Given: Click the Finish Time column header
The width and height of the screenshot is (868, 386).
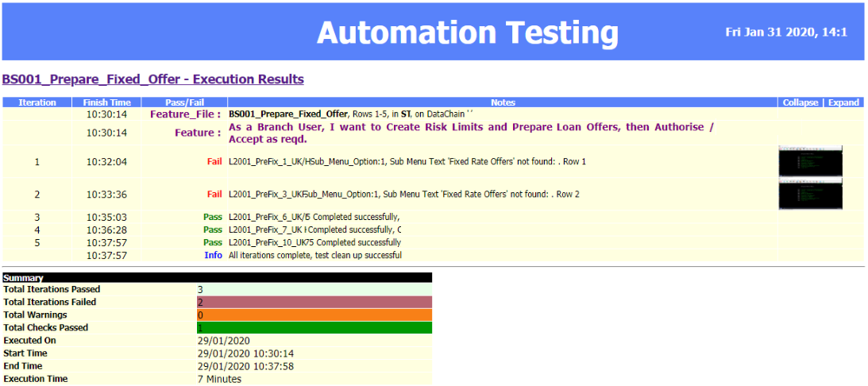Looking at the screenshot, I should click(106, 102).
